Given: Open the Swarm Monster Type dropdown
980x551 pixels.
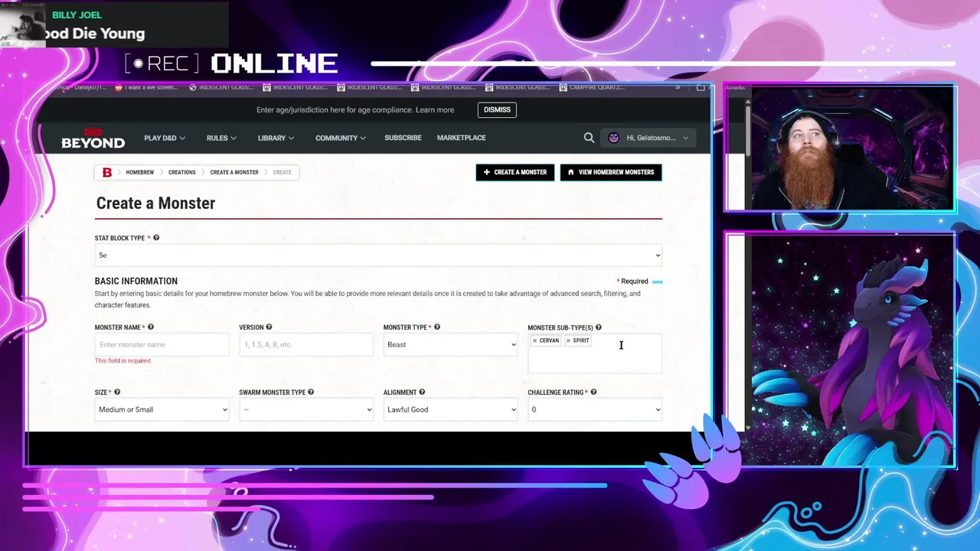Looking at the screenshot, I should (305, 409).
